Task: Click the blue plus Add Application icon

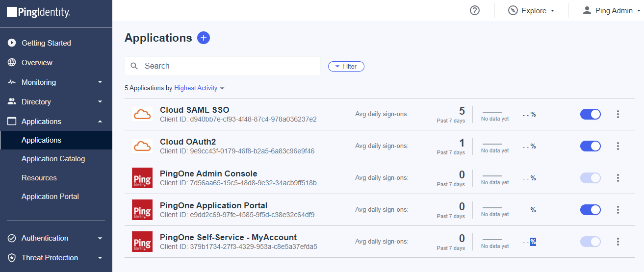Action: [x=204, y=38]
